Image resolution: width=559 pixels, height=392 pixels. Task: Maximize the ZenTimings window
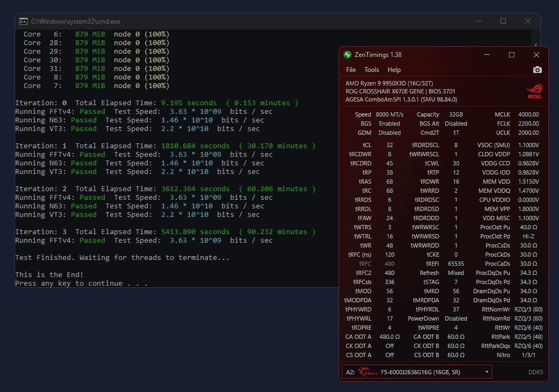[x=512, y=55]
